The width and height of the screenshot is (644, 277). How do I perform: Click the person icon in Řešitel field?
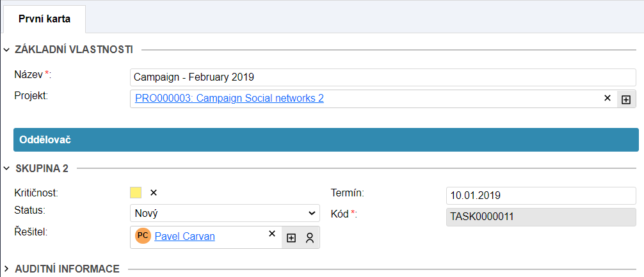point(310,237)
